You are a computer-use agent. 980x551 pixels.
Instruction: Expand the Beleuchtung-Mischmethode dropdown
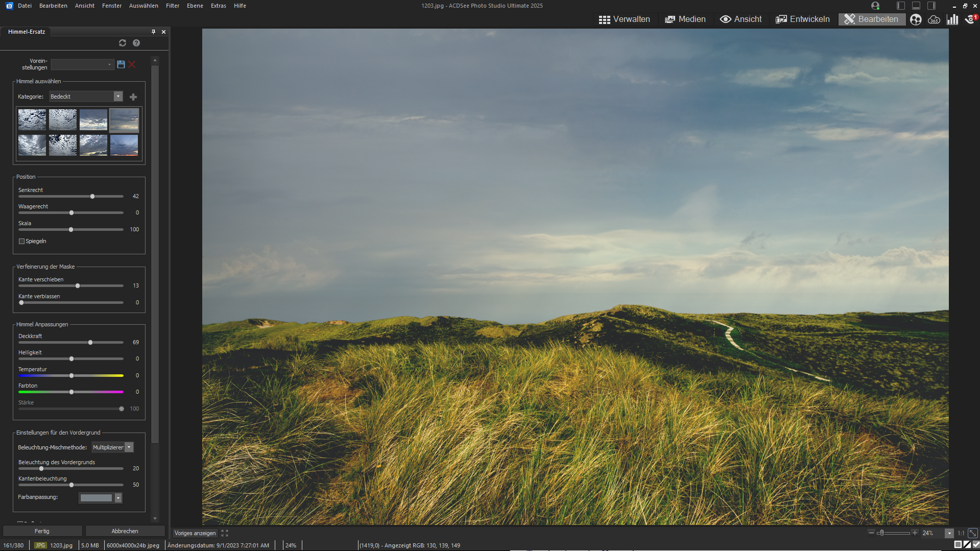tap(129, 447)
